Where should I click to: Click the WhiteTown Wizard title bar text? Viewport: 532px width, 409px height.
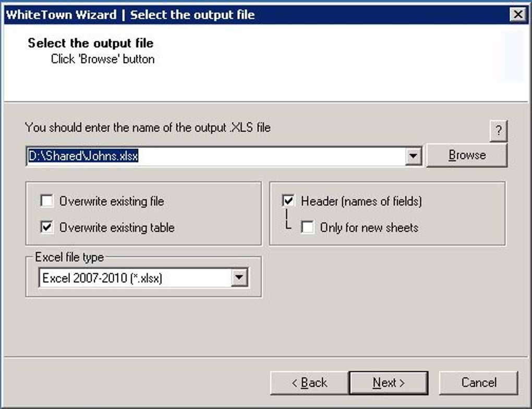(130, 15)
